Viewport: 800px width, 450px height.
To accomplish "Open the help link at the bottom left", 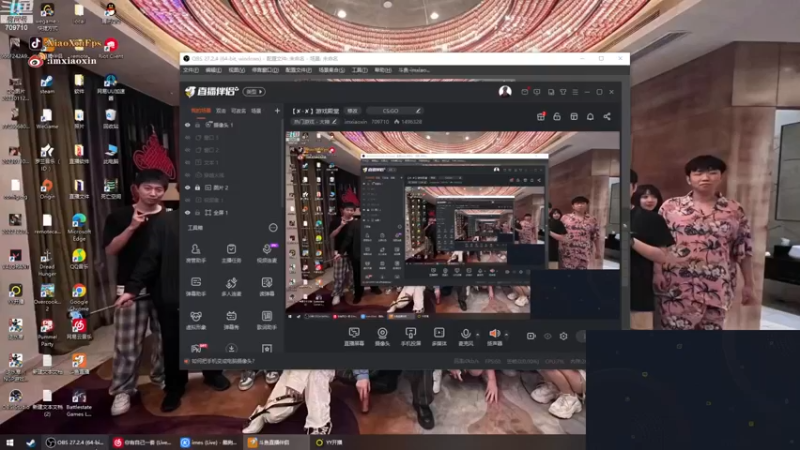I will tap(223, 361).
